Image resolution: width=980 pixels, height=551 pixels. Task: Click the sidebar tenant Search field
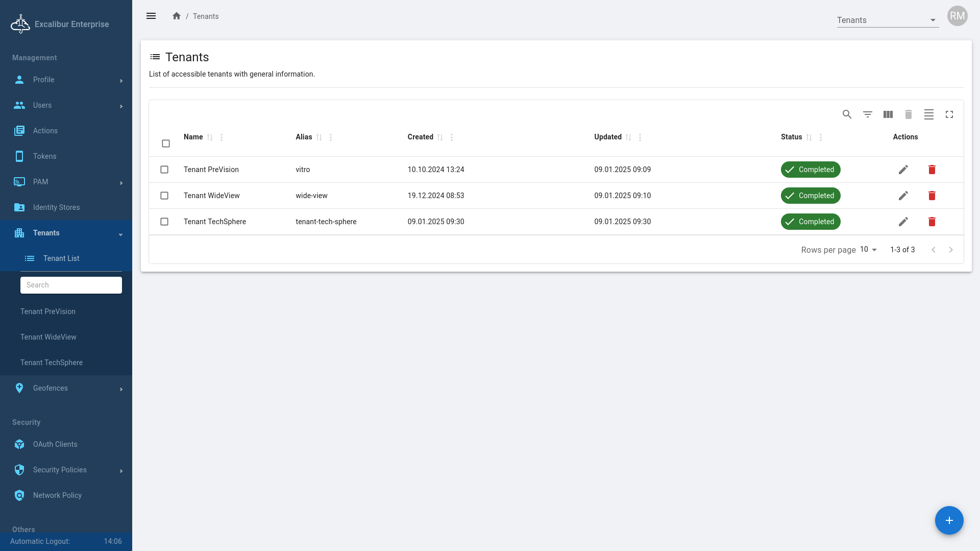[71, 285]
